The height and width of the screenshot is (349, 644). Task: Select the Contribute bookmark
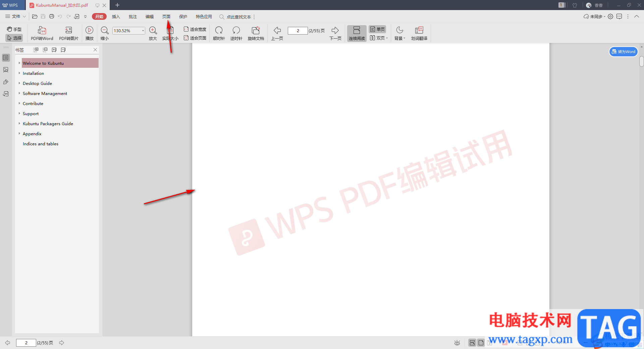click(33, 103)
